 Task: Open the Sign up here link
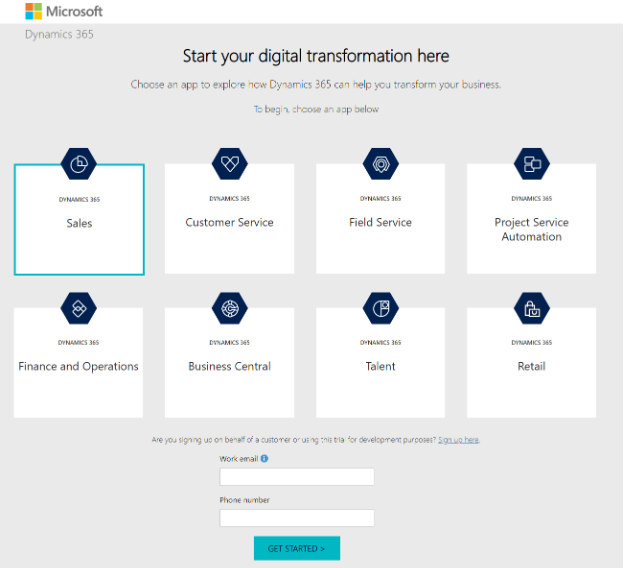458,440
